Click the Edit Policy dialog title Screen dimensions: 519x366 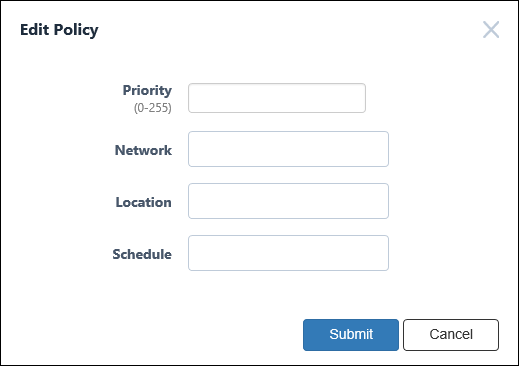tap(59, 30)
